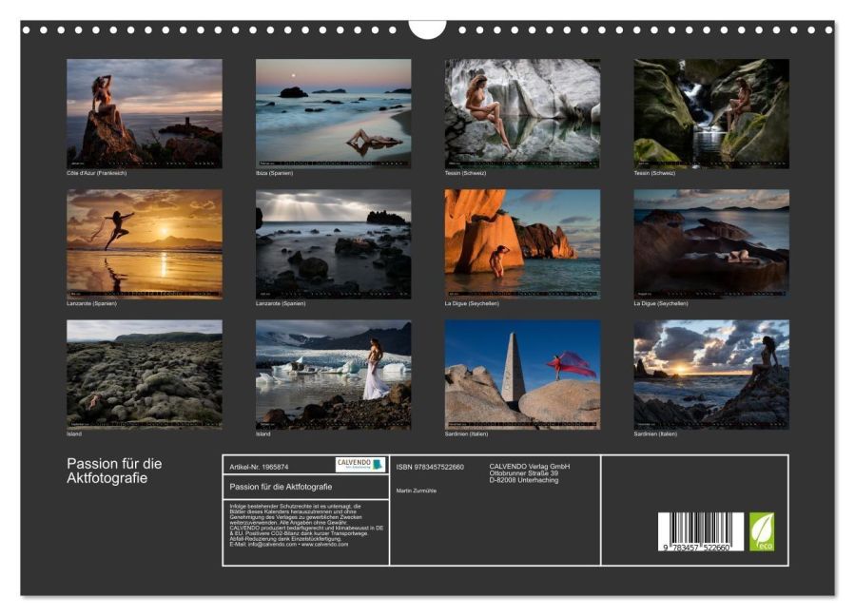Open the Sardinien obelisk red cloth thumbnail

[x=522, y=375]
